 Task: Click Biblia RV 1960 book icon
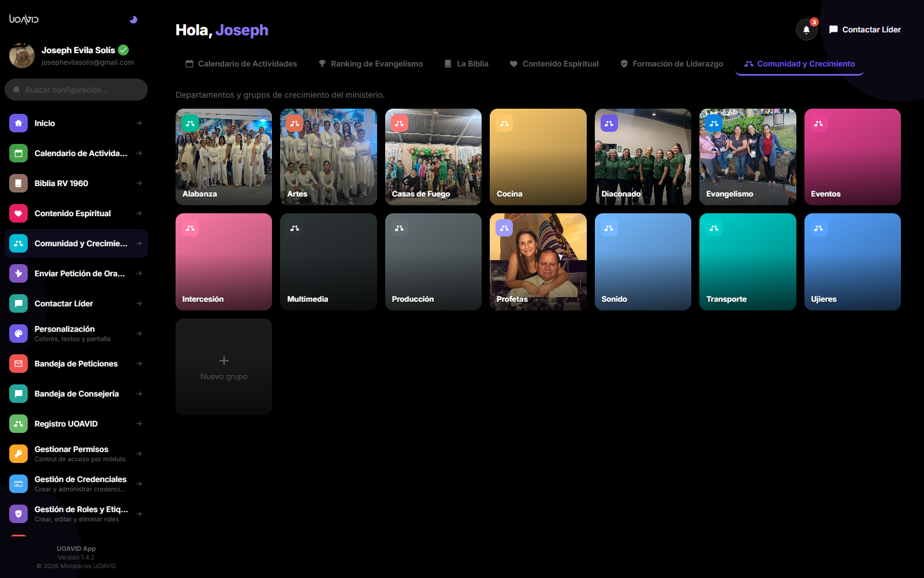click(18, 183)
